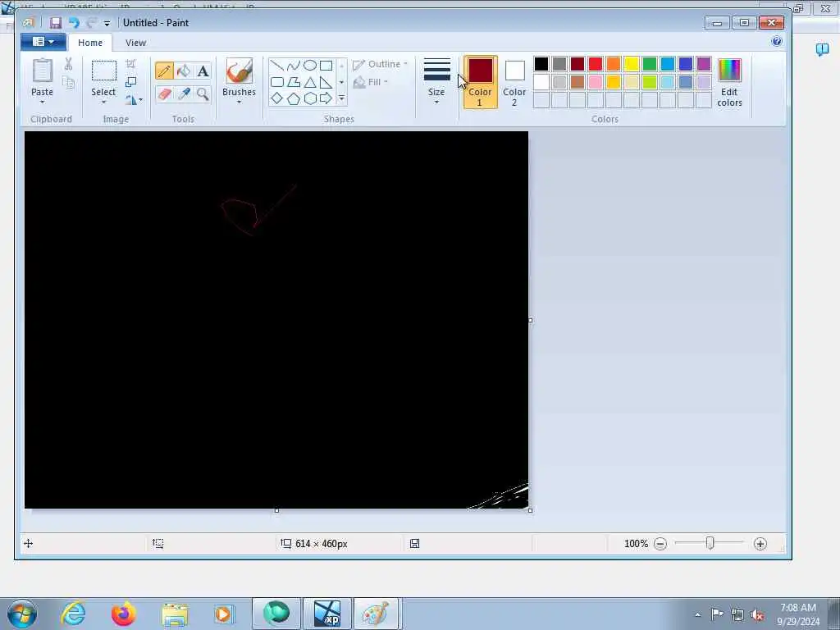Activate the Color 1 foreground button
This screenshot has width=840, height=630.
tap(480, 82)
